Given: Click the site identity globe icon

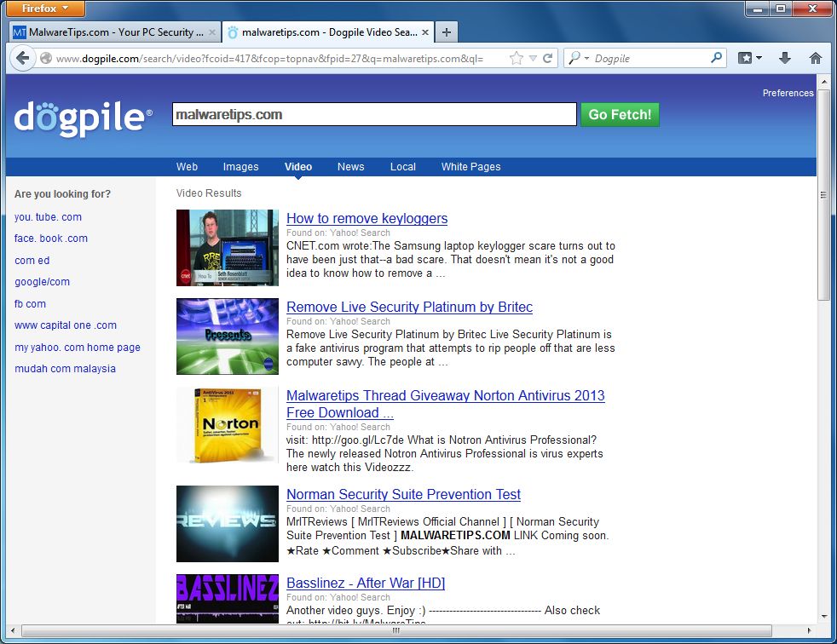Looking at the screenshot, I should click(x=46, y=58).
